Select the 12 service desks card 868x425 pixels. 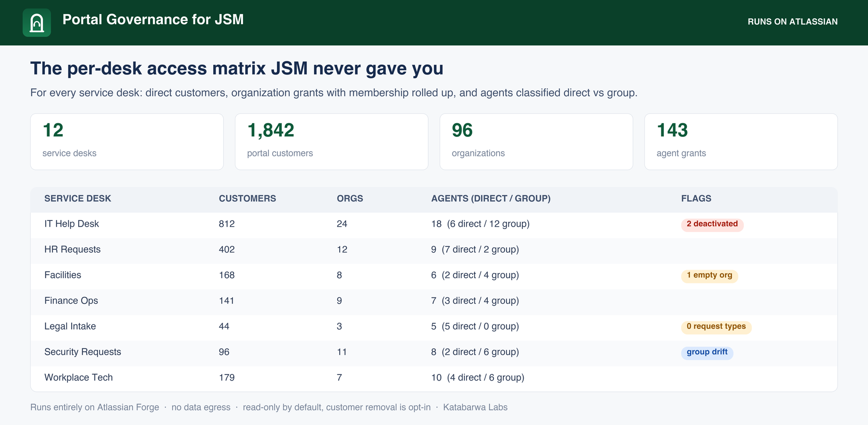point(127,142)
